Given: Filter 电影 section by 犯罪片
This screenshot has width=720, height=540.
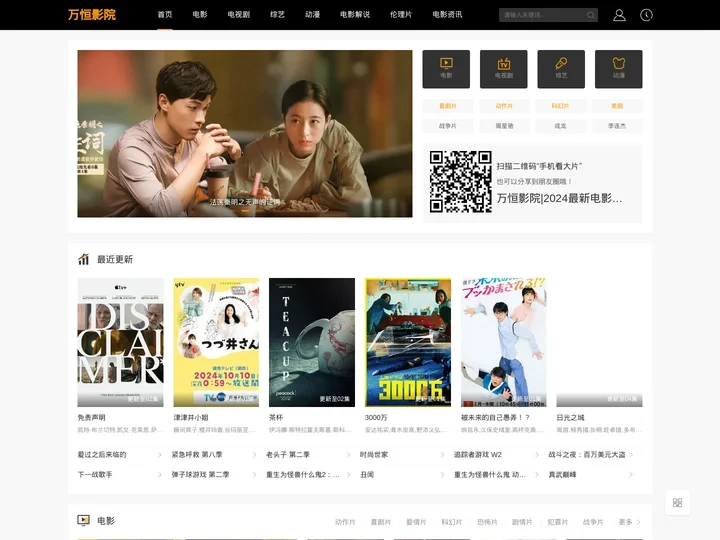Looking at the screenshot, I should tap(557, 522).
